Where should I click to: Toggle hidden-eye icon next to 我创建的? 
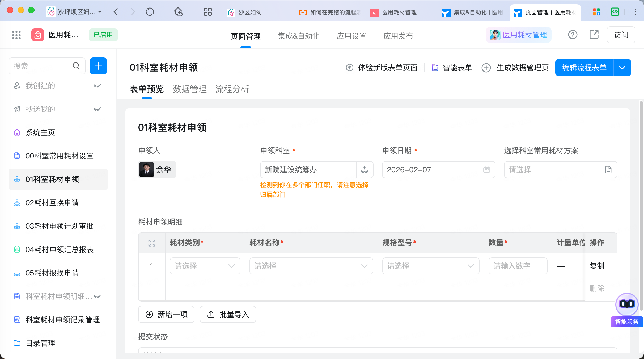click(x=97, y=86)
